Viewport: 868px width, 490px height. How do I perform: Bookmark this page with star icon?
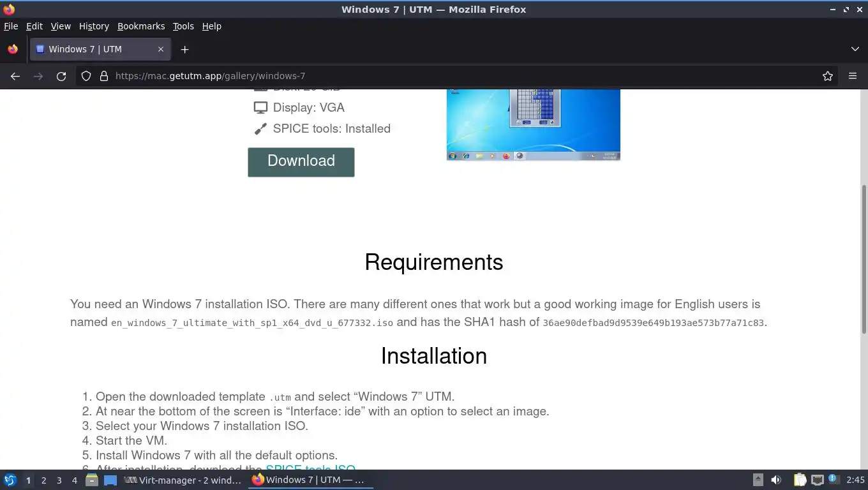coord(828,76)
